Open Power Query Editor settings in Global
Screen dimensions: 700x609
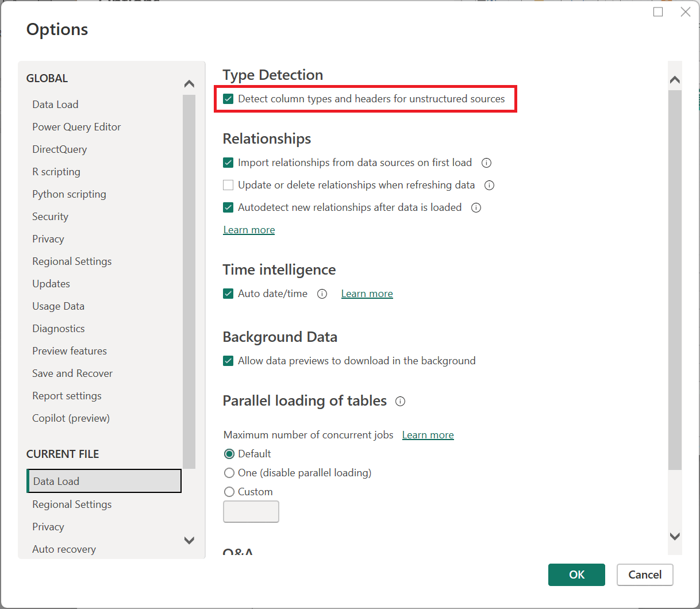(x=76, y=127)
